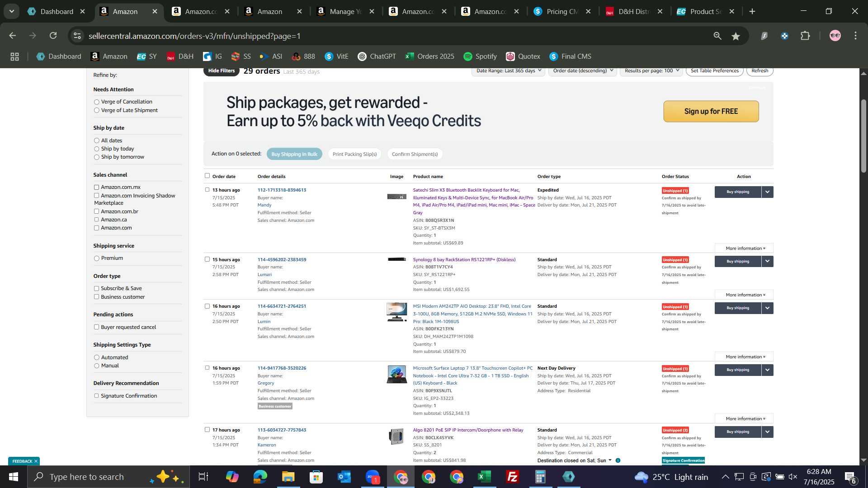Viewport: 868px width, 488px height.
Task: Open the tab search chevron
Action: tap(11, 11)
